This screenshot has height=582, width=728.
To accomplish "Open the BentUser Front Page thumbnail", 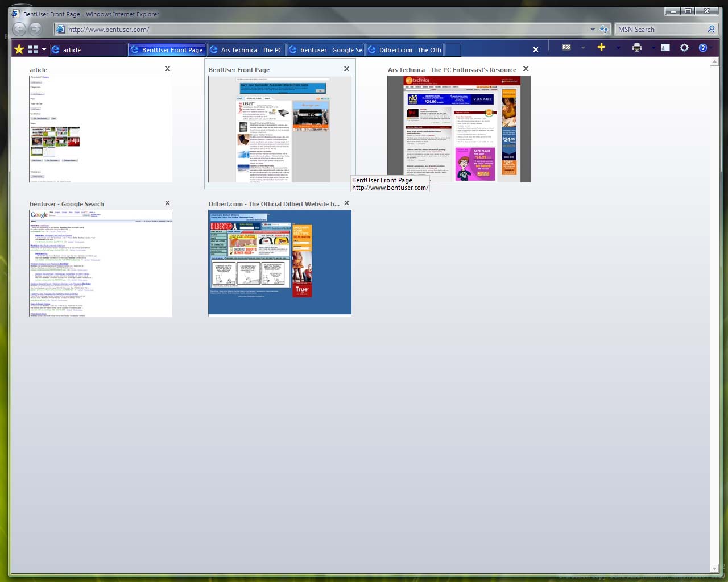I will [280, 129].
